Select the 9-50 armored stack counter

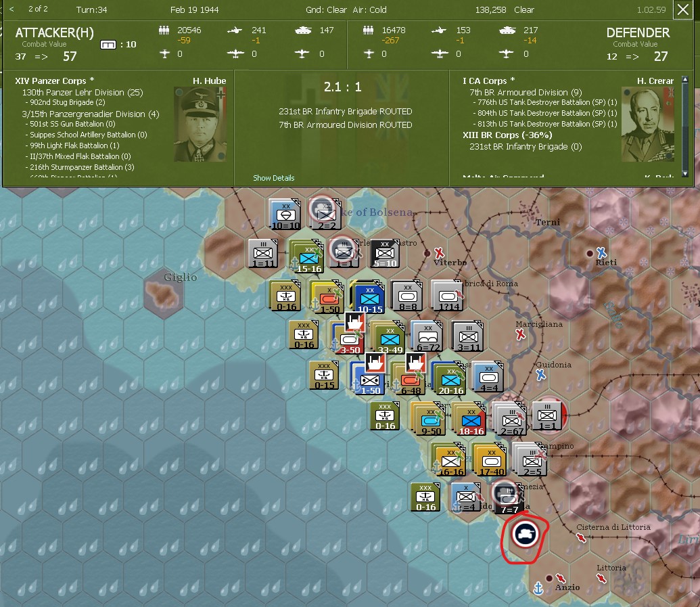429,419
